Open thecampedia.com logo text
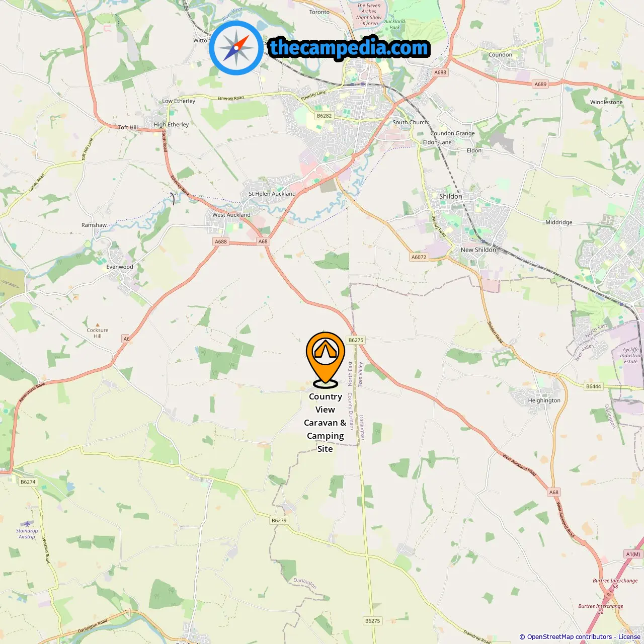This screenshot has height=644, width=644. [x=349, y=48]
